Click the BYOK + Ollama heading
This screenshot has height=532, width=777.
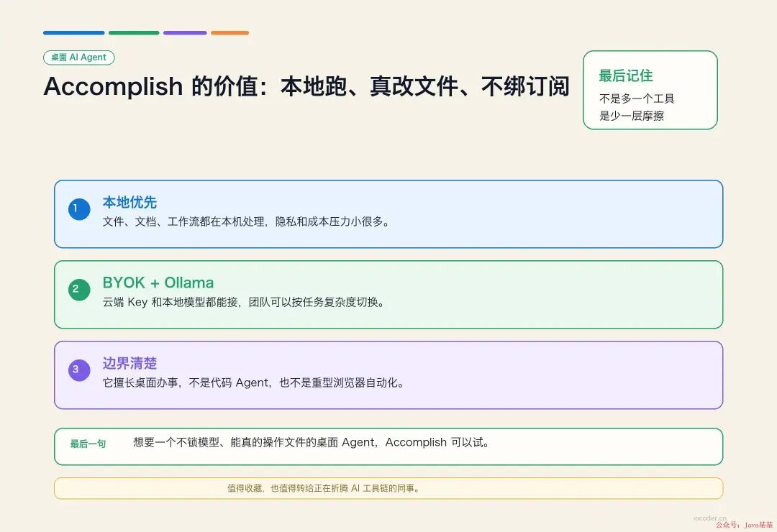pos(158,283)
